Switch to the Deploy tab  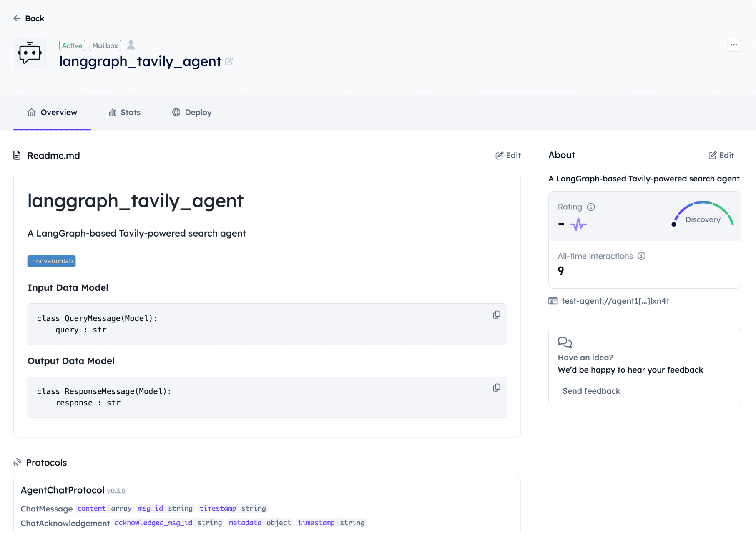(x=192, y=112)
